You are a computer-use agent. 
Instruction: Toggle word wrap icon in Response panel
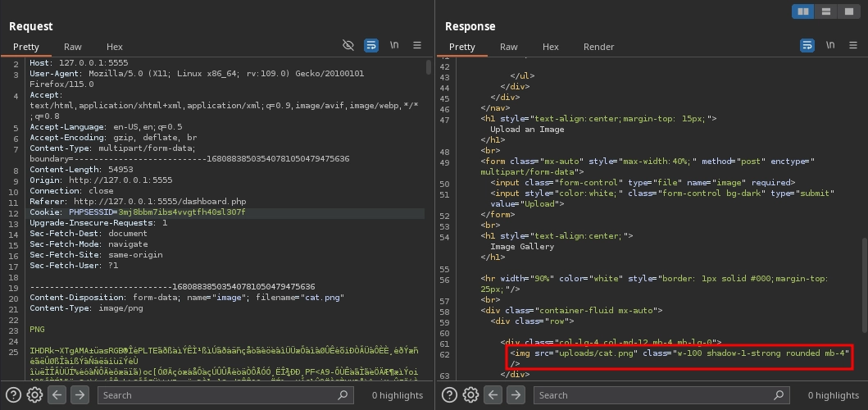807,45
